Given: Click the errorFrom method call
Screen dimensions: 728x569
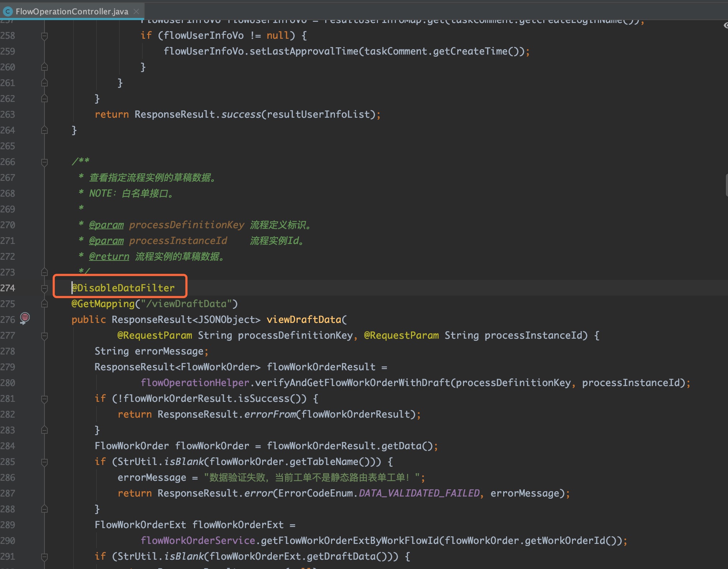Looking at the screenshot, I should (270, 414).
